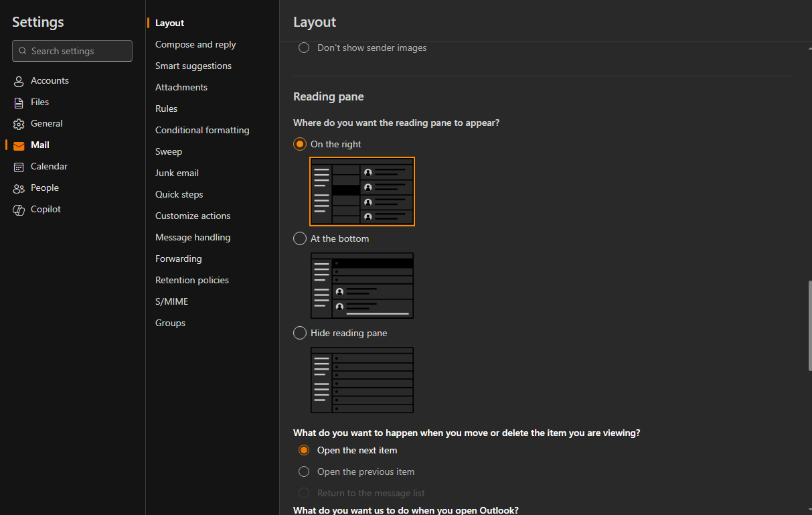Choose the "On the right" reading pane option

coord(300,144)
